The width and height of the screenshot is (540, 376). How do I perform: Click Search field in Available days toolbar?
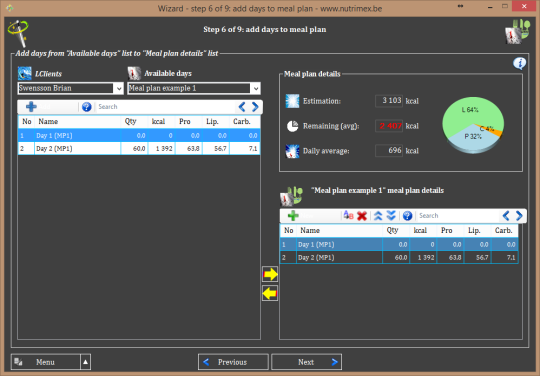[x=165, y=107]
